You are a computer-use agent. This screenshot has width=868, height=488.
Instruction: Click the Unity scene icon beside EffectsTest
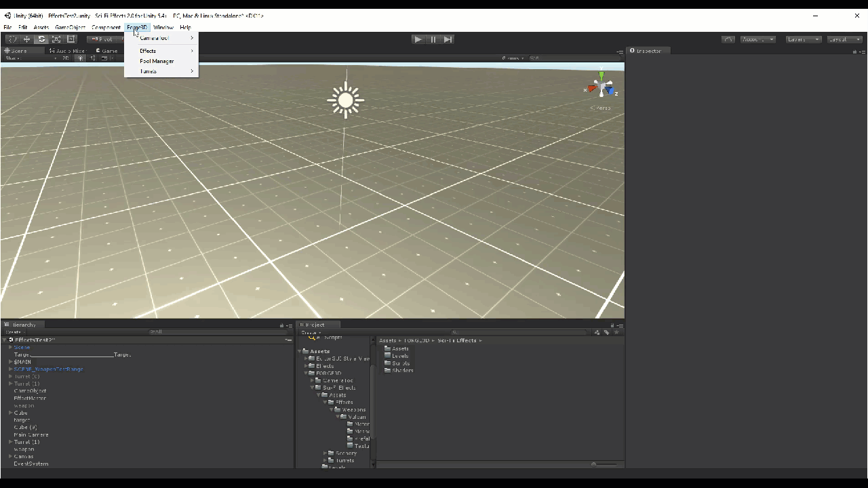click(12, 340)
